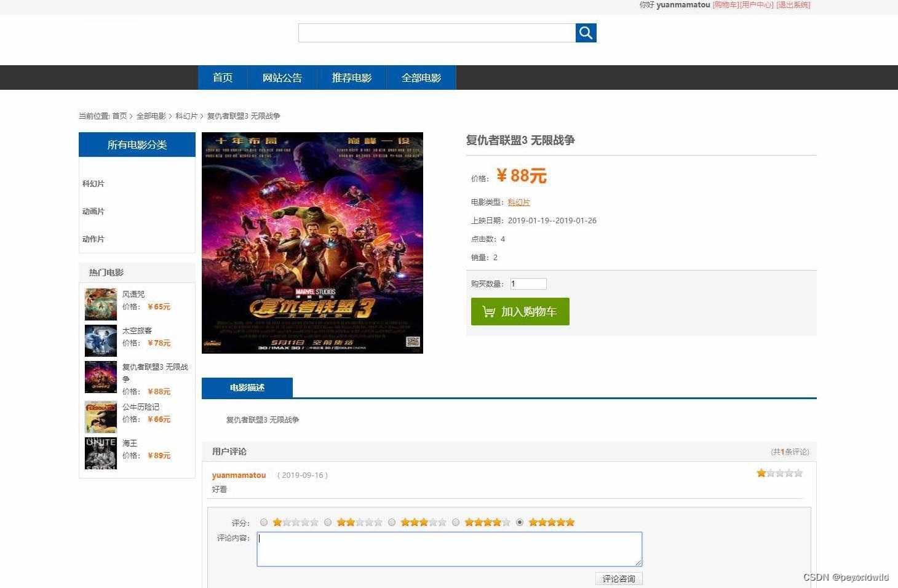The height and width of the screenshot is (588, 898).
Task: Click the two-star rating stars image
Action: coord(360,522)
